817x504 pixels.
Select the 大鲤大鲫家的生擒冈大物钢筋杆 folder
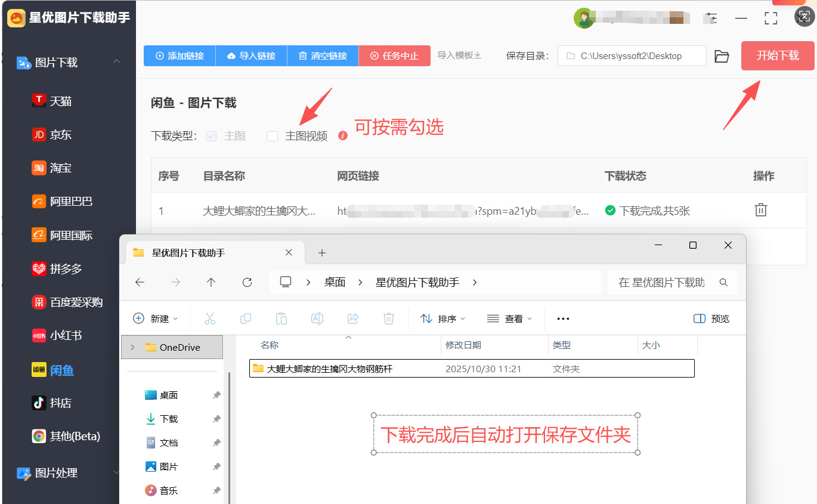point(472,369)
